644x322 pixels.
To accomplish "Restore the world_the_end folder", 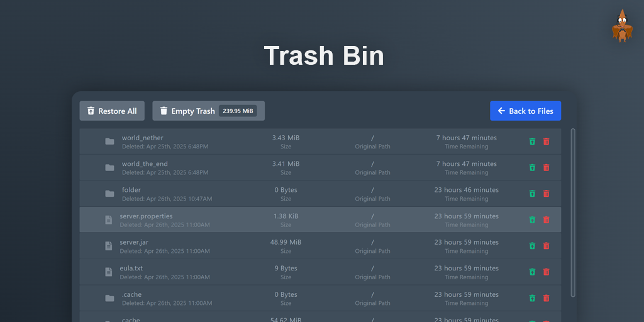I will [532, 167].
